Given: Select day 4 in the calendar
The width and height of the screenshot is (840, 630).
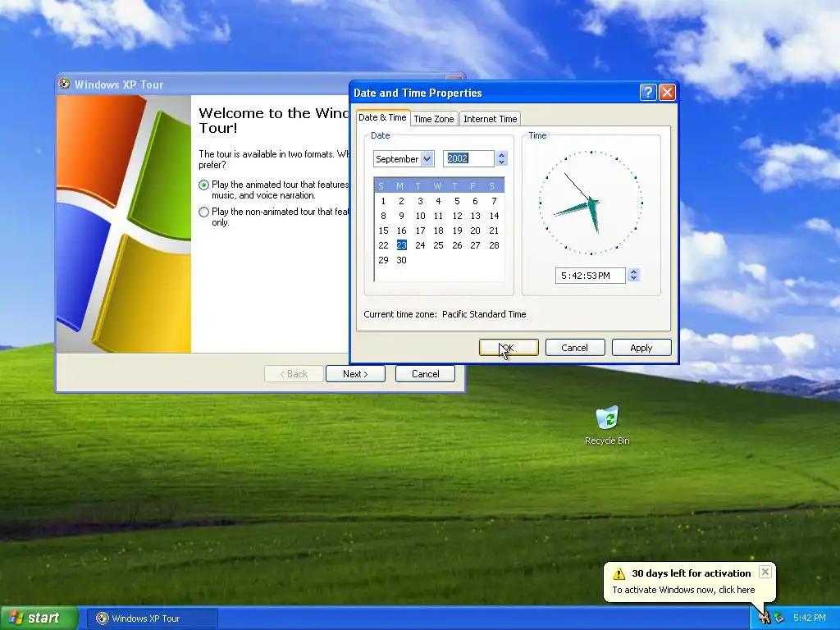Looking at the screenshot, I should 438,201.
